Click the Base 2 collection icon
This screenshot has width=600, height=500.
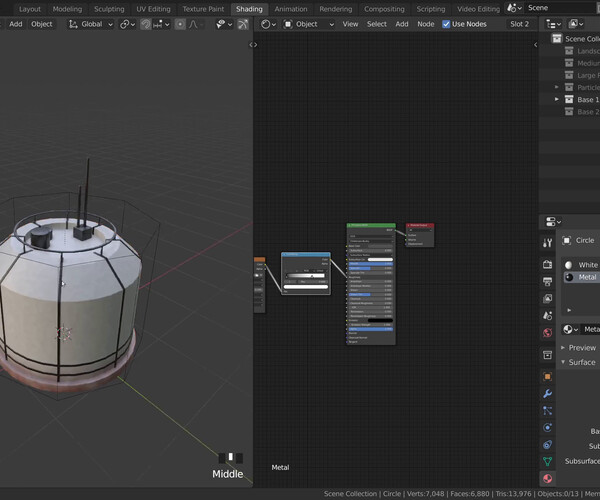click(569, 112)
